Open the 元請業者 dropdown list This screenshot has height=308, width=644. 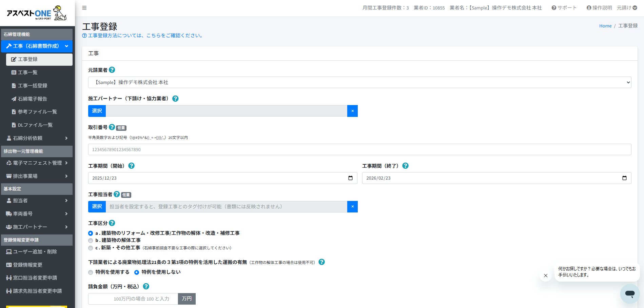pyautogui.click(x=359, y=82)
